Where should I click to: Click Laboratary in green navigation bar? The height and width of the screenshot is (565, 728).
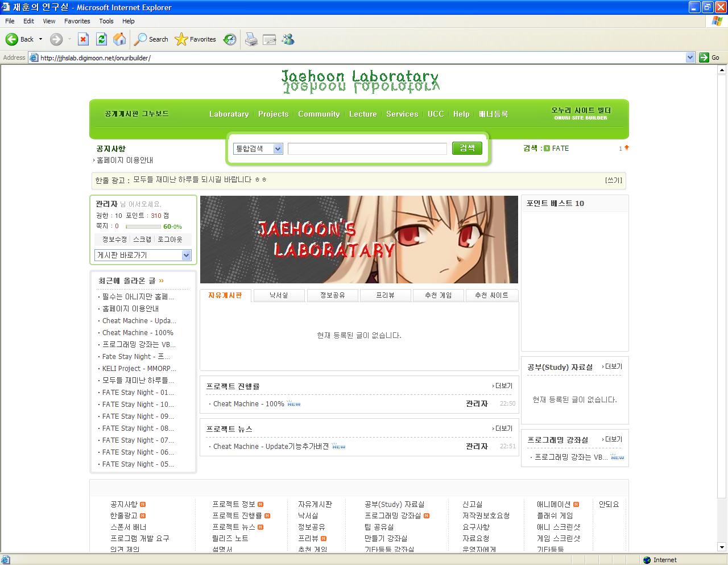pos(229,114)
